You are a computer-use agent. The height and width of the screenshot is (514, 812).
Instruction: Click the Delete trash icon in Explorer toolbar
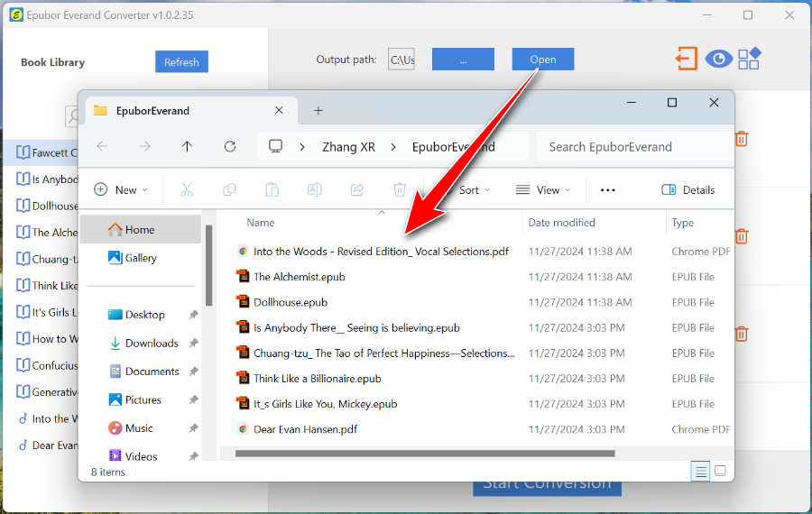coord(400,190)
